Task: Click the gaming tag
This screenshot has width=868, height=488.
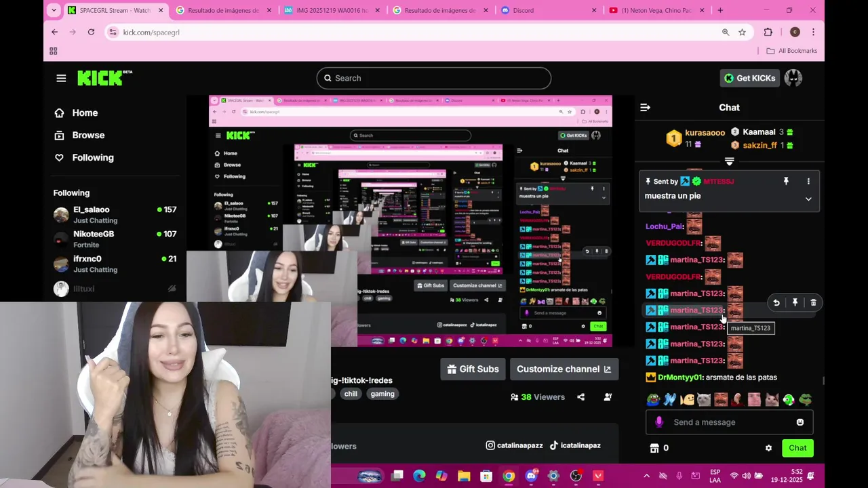Action: click(x=382, y=394)
